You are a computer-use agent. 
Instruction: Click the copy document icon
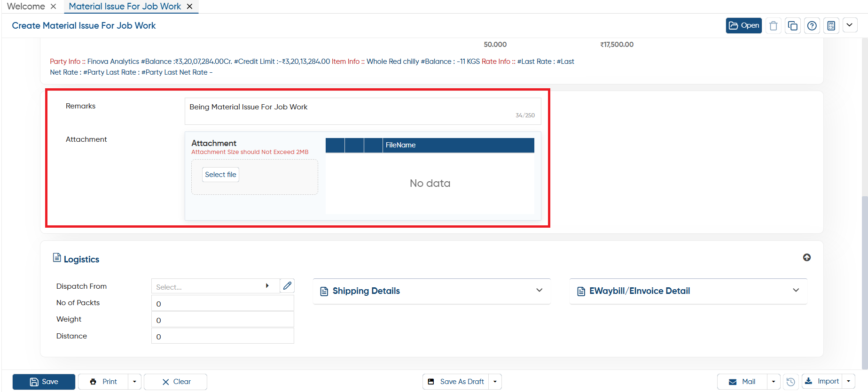(x=792, y=26)
